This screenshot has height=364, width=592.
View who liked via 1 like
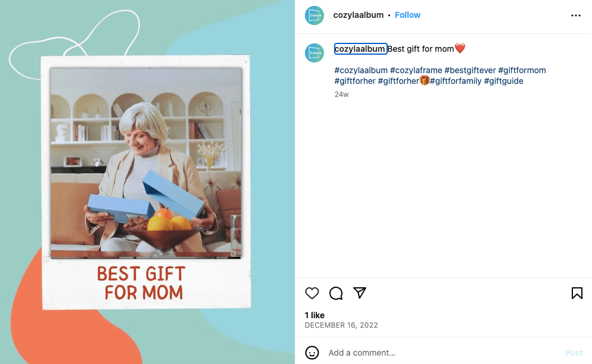tap(314, 315)
